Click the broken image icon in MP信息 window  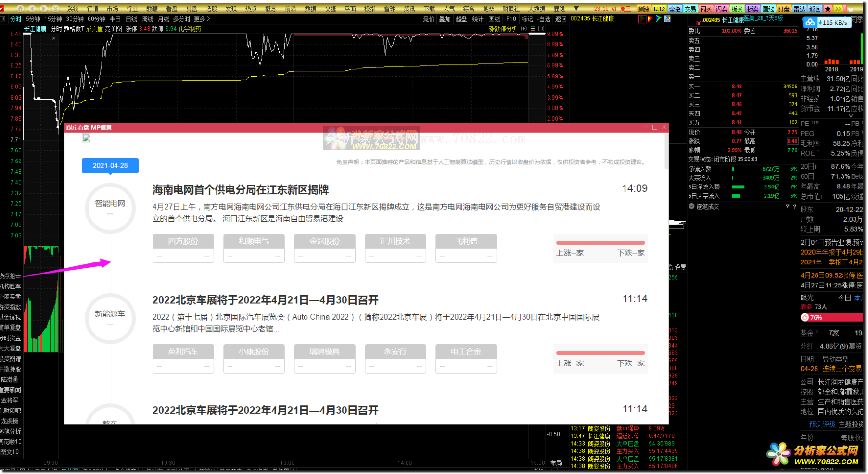[87, 138]
